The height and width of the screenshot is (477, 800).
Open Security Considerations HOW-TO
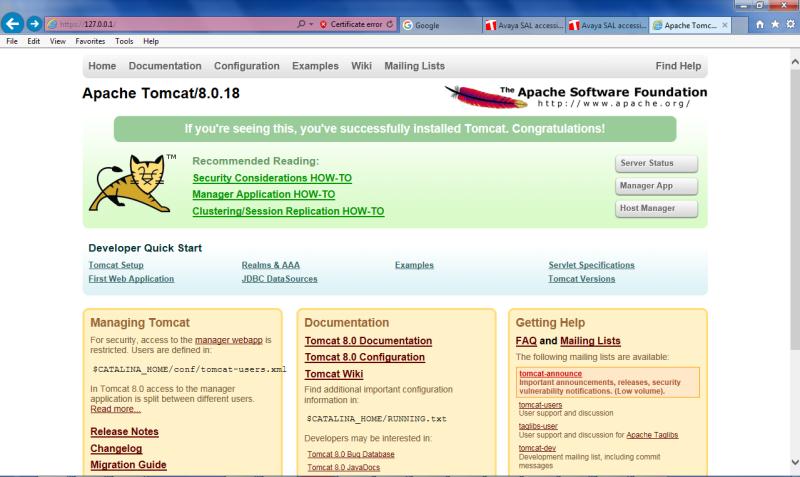click(x=272, y=178)
